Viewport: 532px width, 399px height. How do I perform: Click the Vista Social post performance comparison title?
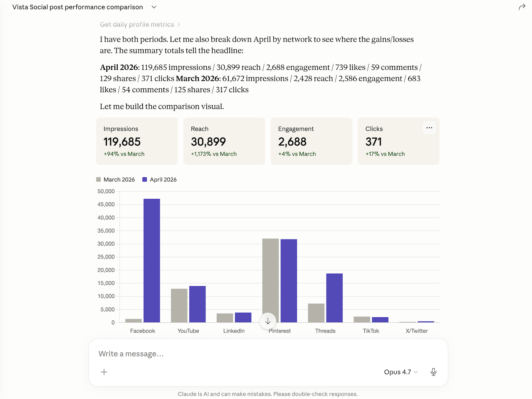tap(78, 7)
